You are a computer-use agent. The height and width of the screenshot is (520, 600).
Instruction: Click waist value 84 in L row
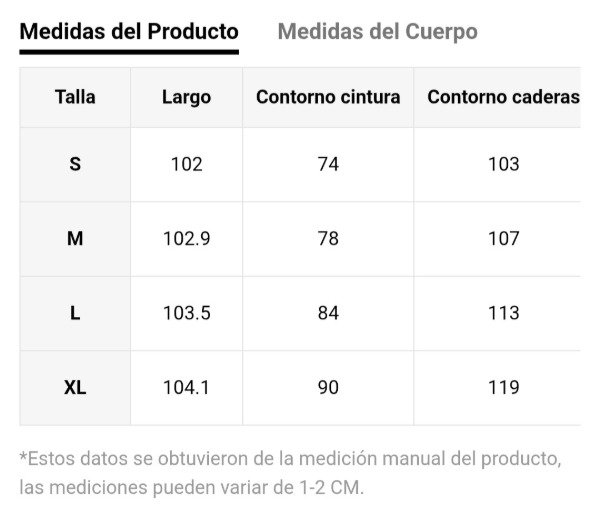pos(328,313)
